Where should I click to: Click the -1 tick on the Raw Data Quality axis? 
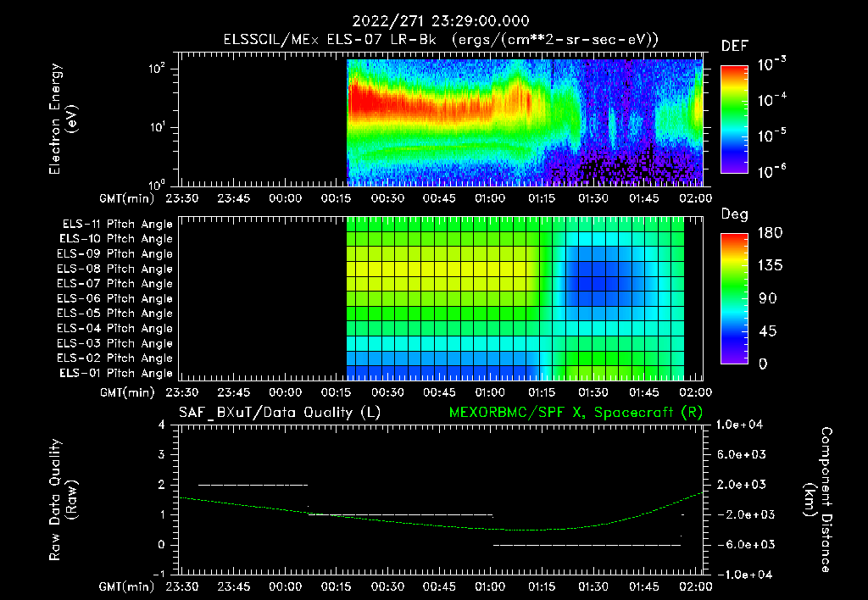tap(159, 575)
